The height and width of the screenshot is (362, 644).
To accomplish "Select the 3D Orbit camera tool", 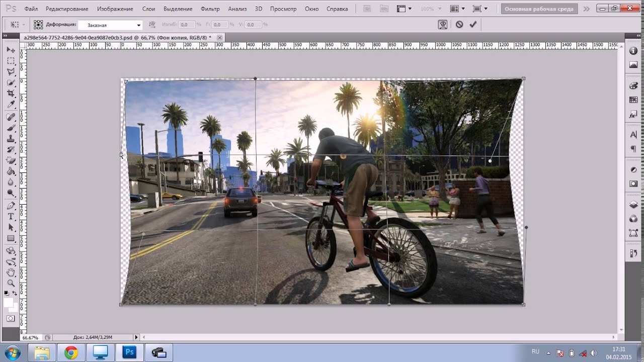I will tap(11, 262).
